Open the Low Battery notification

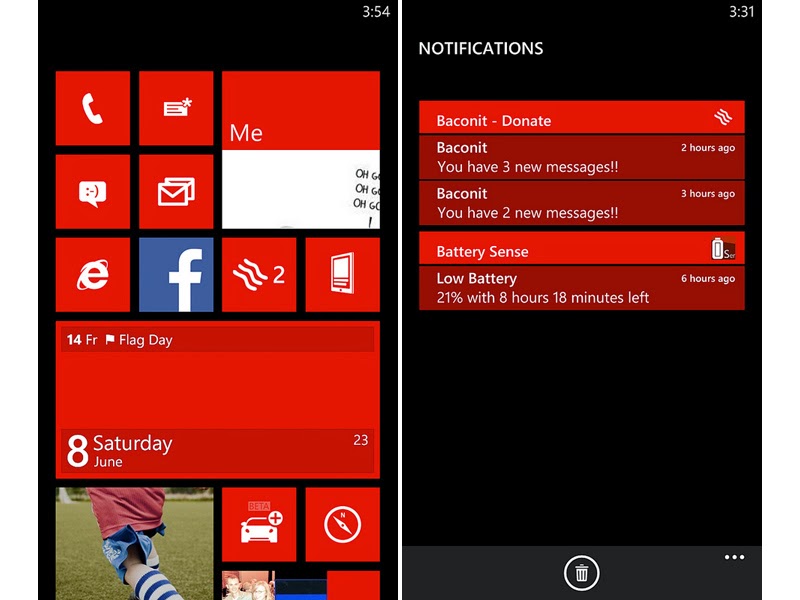pyautogui.click(x=581, y=288)
